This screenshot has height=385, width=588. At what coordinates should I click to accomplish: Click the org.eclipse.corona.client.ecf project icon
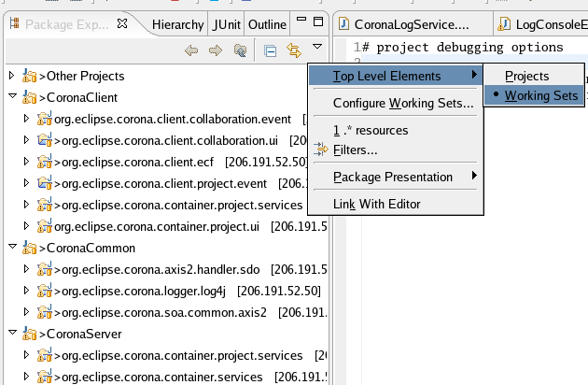click(x=44, y=161)
